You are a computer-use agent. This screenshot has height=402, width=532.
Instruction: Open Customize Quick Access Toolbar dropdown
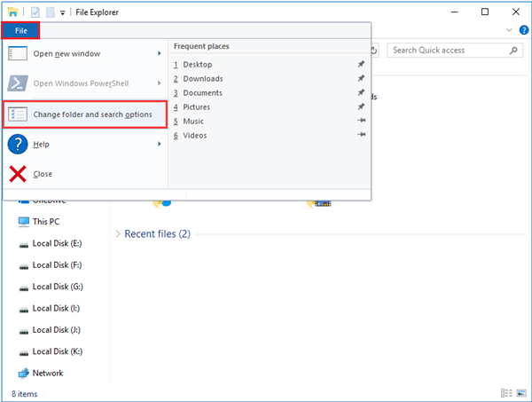click(x=62, y=13)
